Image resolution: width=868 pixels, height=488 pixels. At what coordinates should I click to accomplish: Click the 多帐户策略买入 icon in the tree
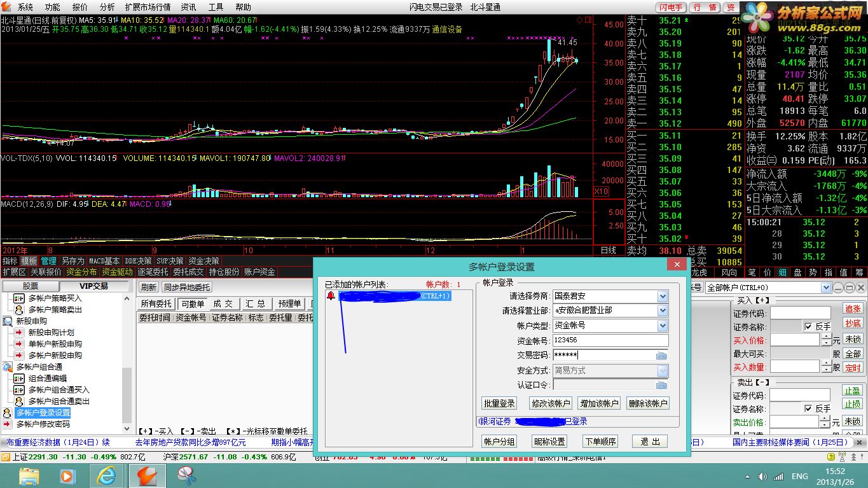click(19, 298)
